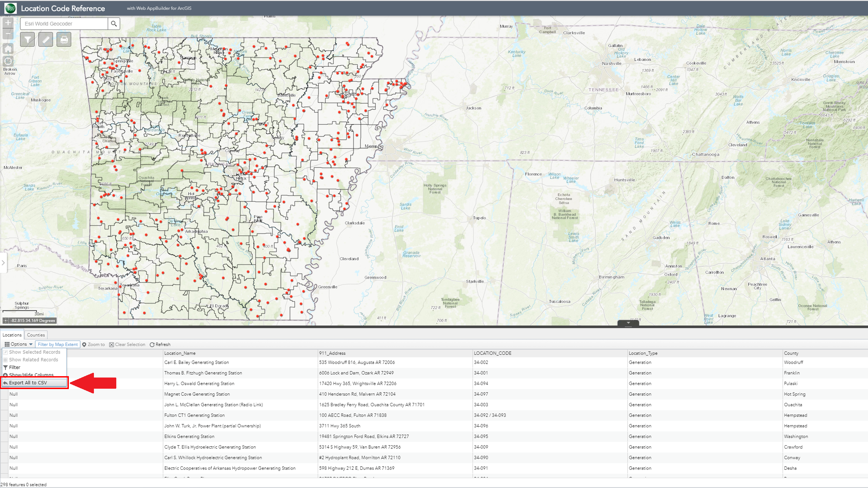This screenshot has height=488, width=868.
Task: Open the Filter widget
Action: pyautogui.click(x=27, y=40)
